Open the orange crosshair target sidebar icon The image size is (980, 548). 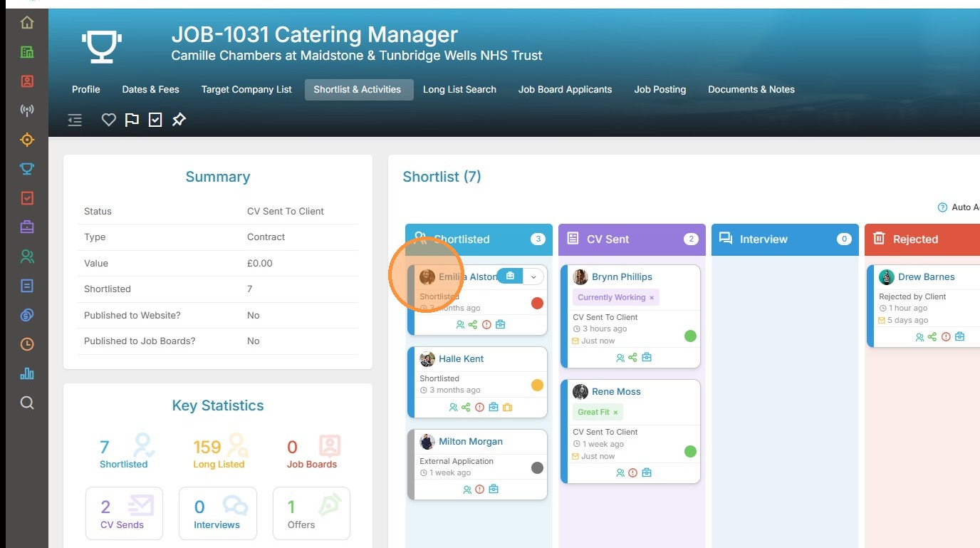pyautogui.click(x=27, y=140)
